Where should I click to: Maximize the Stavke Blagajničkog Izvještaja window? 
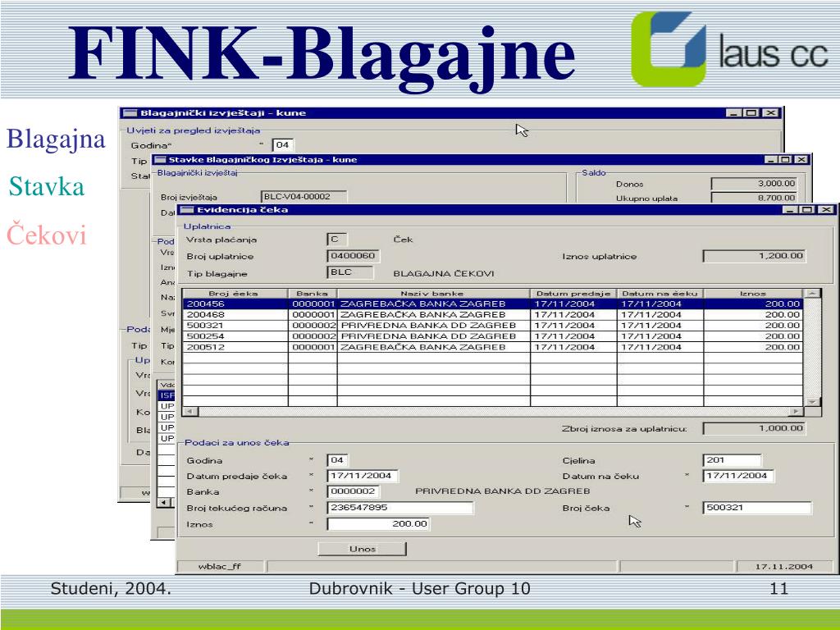point(785,160)
